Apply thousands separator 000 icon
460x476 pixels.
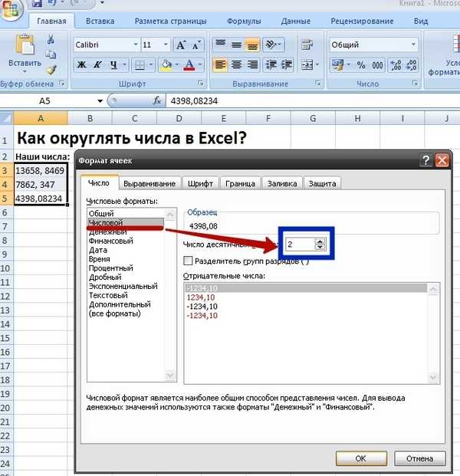(x=377, y=65)
